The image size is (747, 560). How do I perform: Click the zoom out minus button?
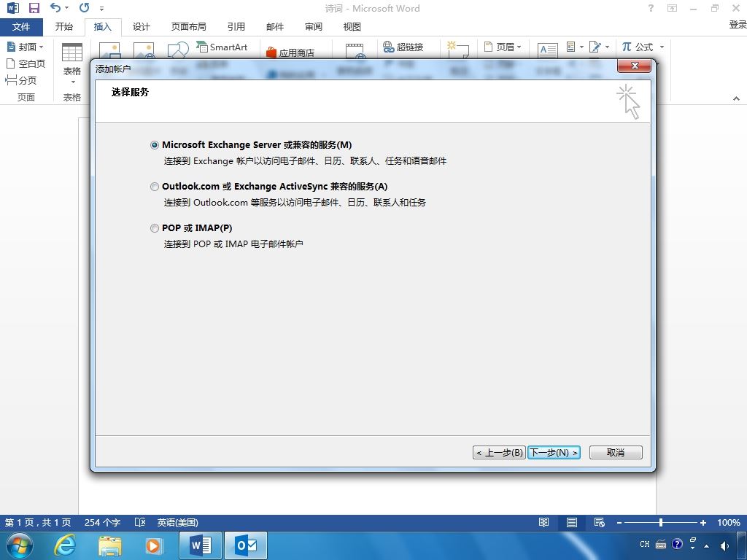coord(619,522)
